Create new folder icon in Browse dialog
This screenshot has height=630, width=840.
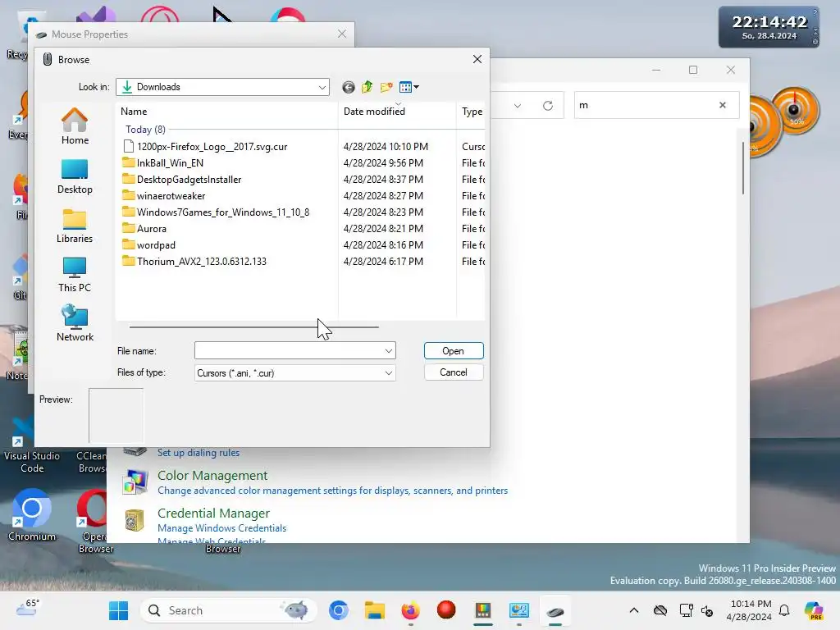tap(386, 87)
